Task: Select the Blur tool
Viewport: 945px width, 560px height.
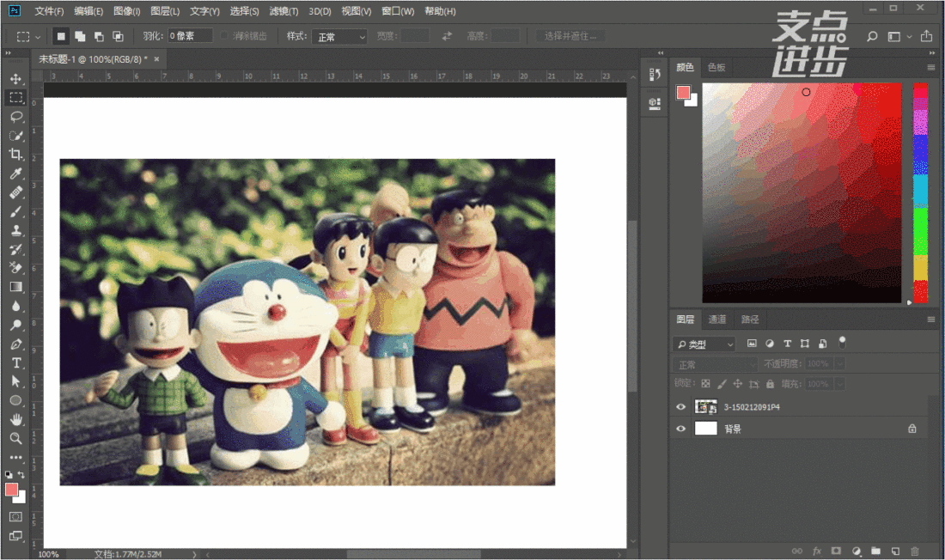Action: tap(16, 307)
